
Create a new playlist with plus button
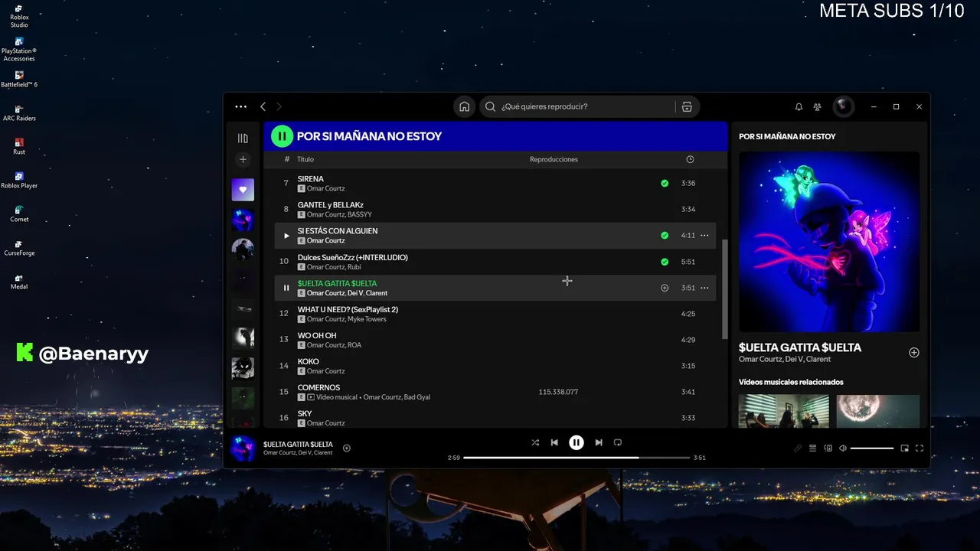pos(243,159)
